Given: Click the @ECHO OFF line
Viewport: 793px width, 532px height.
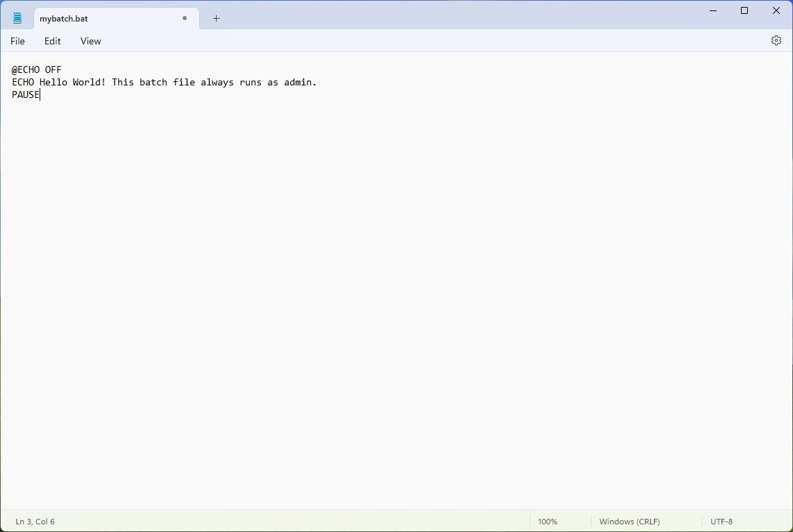Looking at the screenshot, I should pyautogui.click(x=36, y=69).
